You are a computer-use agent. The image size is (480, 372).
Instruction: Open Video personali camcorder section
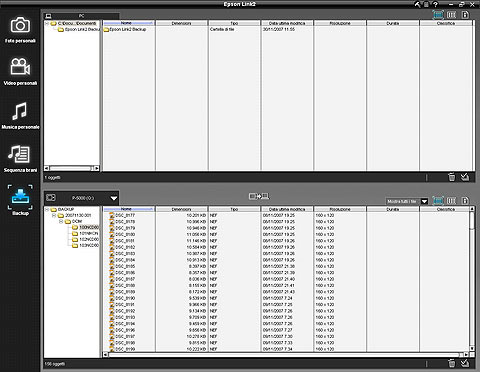click(20, 71)
